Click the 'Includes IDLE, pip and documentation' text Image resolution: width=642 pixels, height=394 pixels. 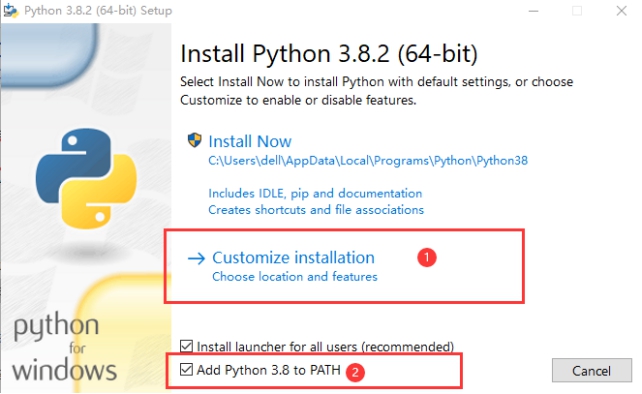[315, 193]
